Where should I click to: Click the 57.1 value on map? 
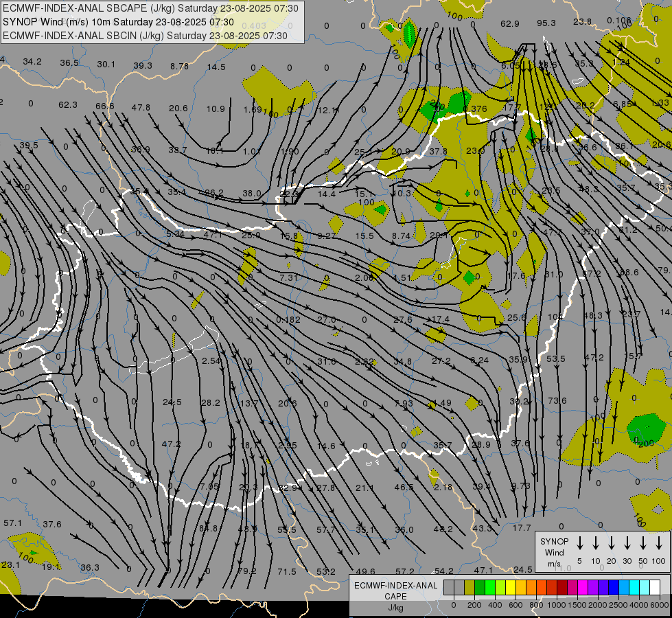pos(12,523)
